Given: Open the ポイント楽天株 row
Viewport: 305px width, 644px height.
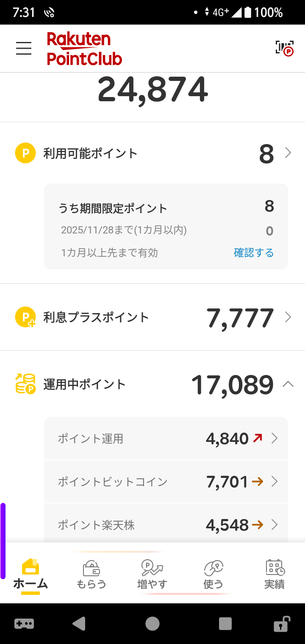Looking at the screenshot, I should point(166,525).
